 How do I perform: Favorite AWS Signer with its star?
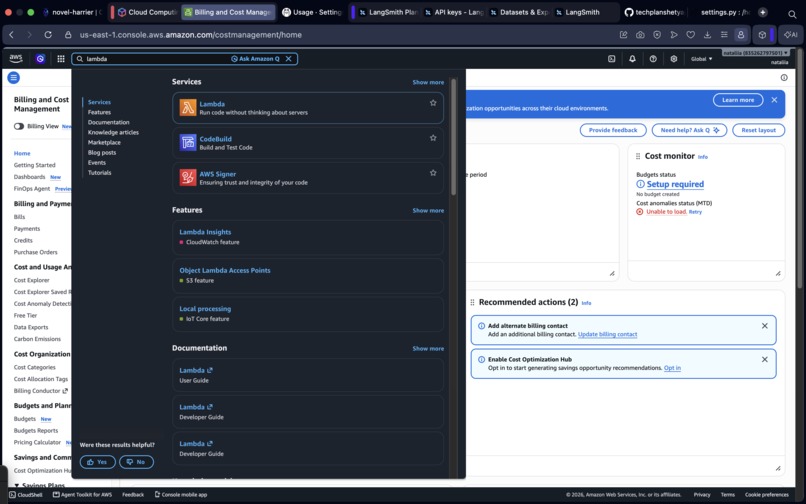433,173
